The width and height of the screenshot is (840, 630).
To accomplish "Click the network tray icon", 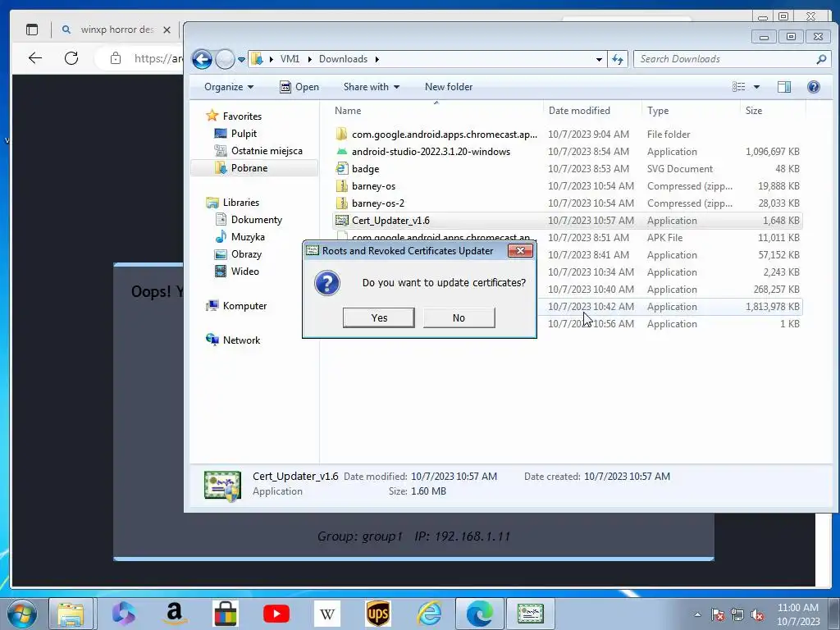I will pyautogui.click(x=737, y=614).
